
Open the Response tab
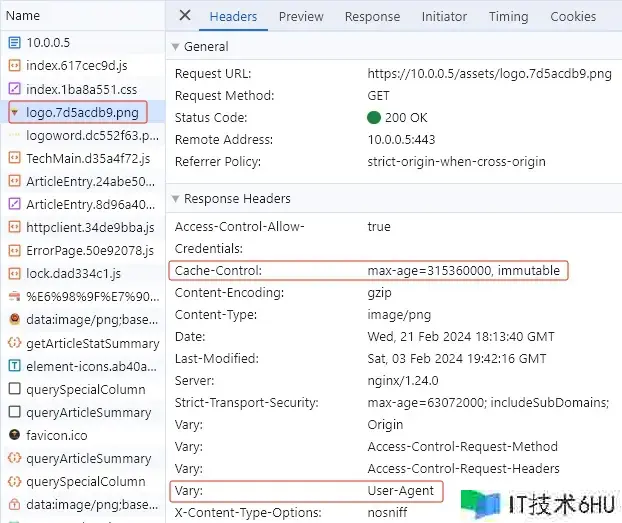(x=372, y=16)
